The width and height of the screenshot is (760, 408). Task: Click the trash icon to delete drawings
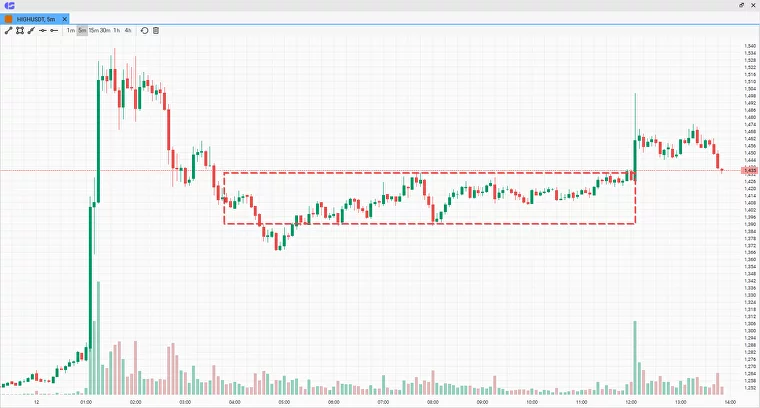(156, 31)
